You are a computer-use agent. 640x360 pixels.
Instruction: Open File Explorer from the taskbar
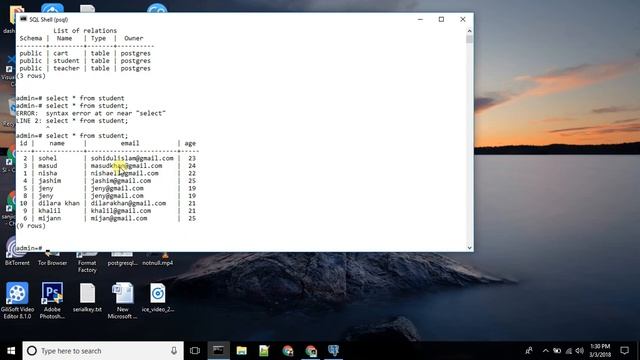(x=242, y=351)
